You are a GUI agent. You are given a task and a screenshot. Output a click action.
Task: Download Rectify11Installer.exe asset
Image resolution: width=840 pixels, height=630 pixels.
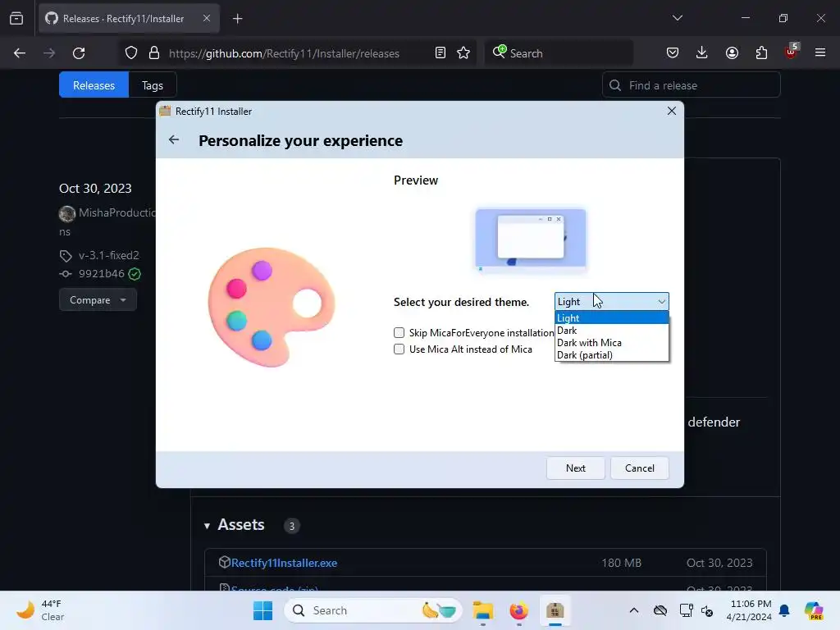pyautogui.click(x=284, y=563)
